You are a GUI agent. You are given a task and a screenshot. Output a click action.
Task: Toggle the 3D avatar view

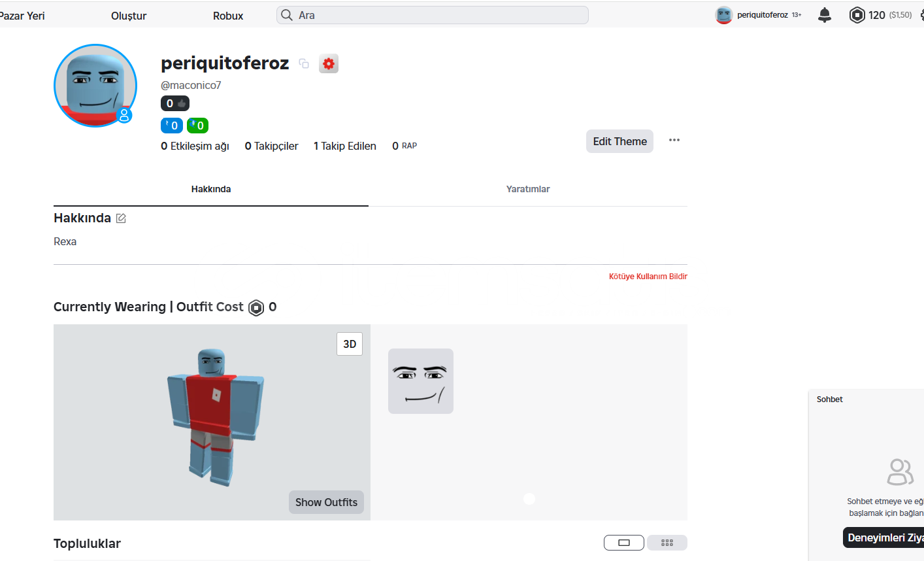tap(350, 344)
